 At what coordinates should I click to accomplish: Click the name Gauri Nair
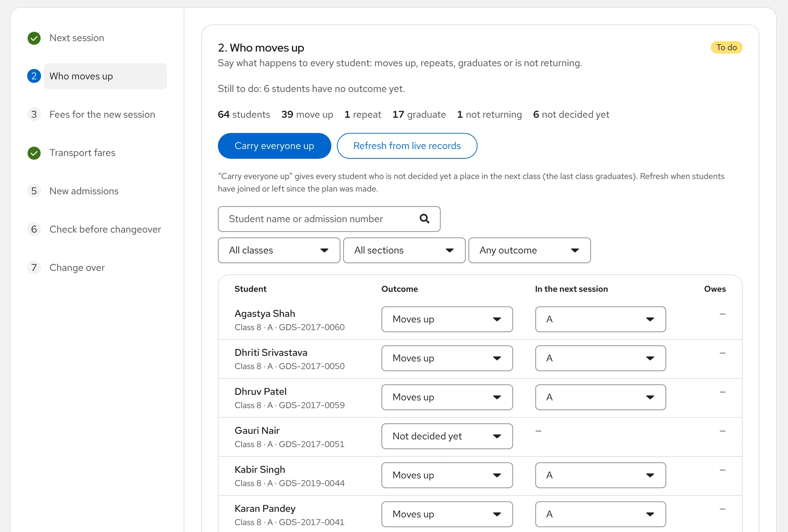point(257,430)
